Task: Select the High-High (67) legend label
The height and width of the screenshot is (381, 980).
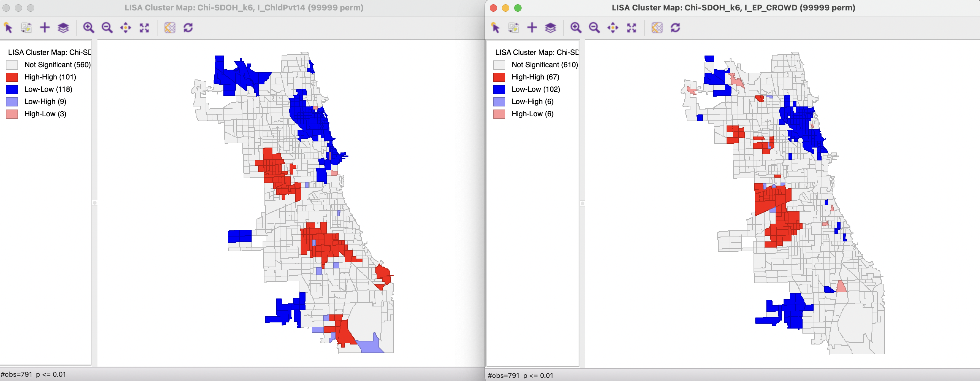Action: coord(535,77)
